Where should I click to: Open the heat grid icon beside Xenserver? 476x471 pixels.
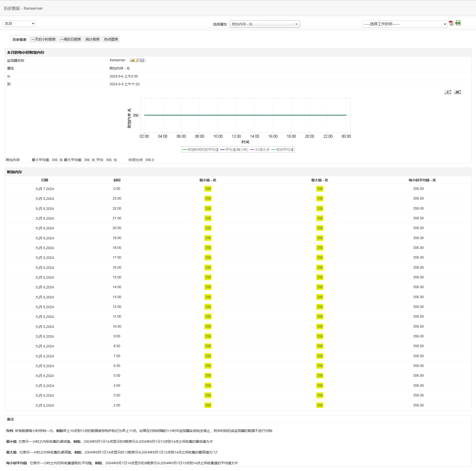pyautogui.click(x=142, y=60)
